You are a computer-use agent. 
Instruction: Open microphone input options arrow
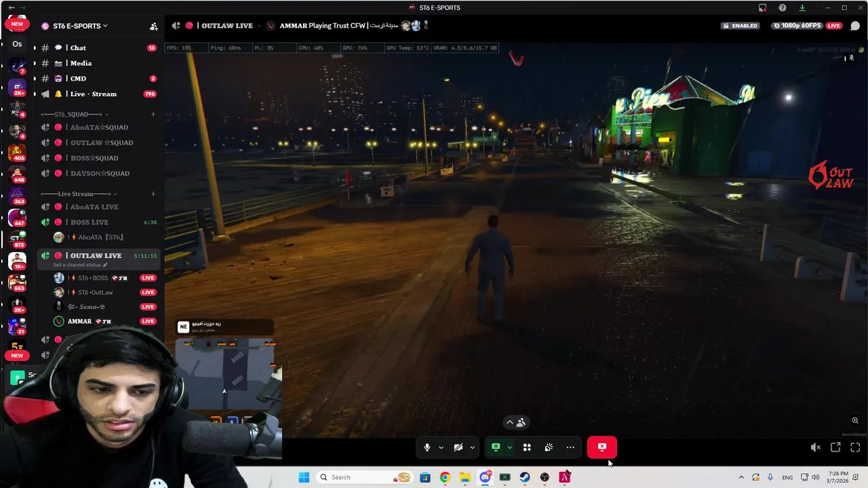[x=441, y=447]
